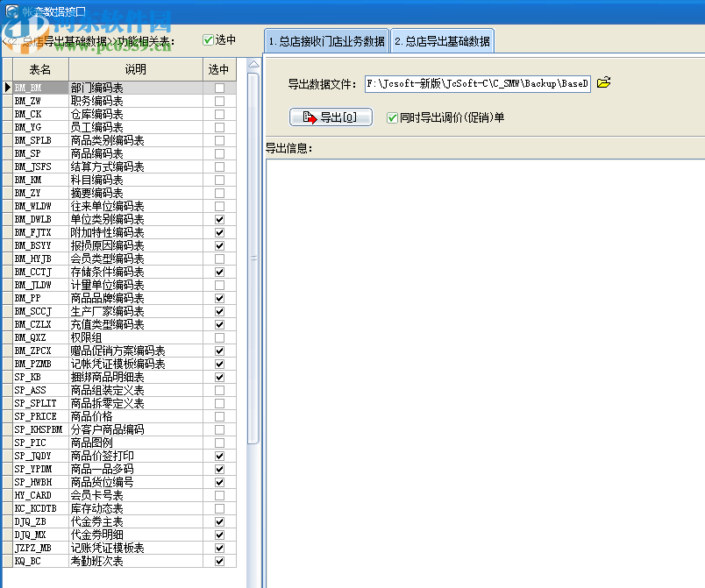Select the SP_JQDY row name cell
The width and height of the screenshot is (705, 588).
[x=40, y=456]
